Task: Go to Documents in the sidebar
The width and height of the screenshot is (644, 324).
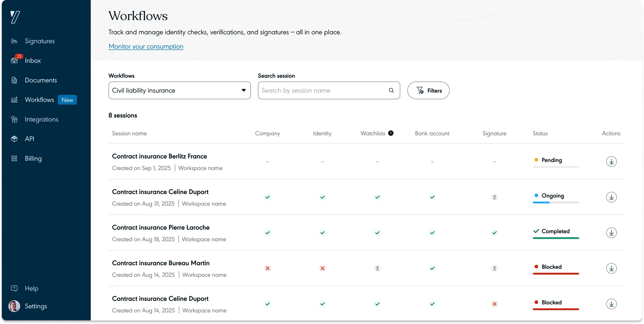Action: tap(41, 80)
